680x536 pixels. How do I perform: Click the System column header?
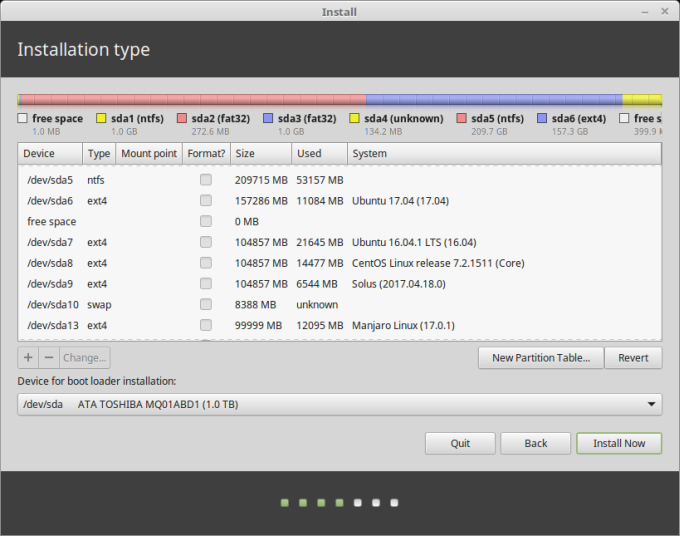[x=504, y=154]
